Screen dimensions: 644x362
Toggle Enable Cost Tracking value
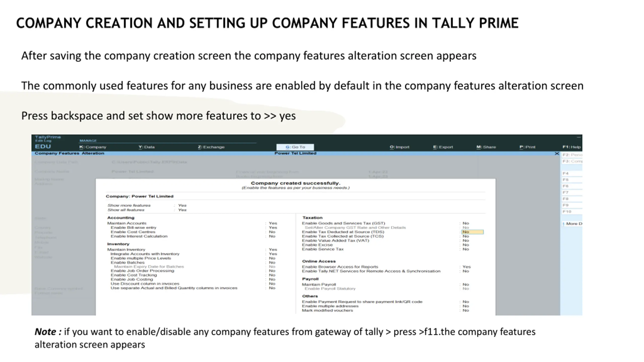(272, 275)
